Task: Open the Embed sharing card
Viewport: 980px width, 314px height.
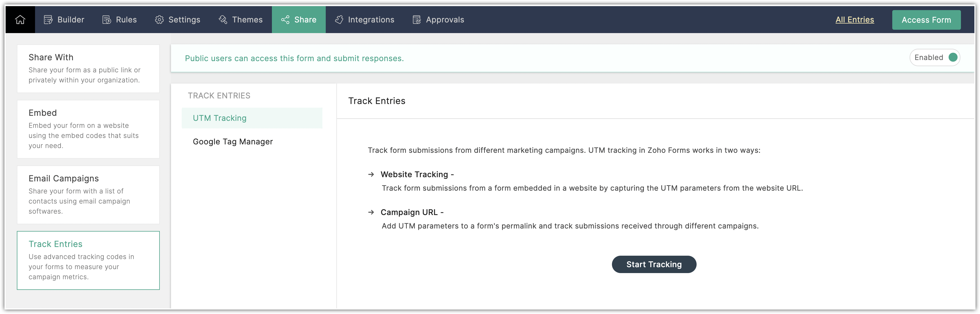Action: tap(88, 129)
